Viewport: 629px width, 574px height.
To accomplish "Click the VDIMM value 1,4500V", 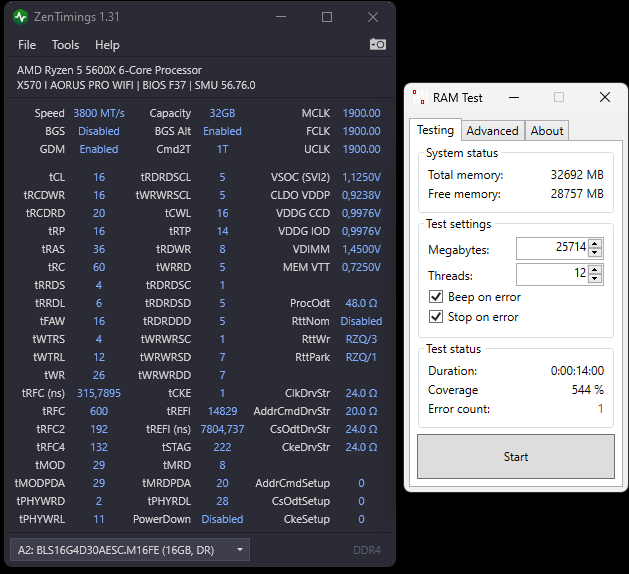I will 361,249.
